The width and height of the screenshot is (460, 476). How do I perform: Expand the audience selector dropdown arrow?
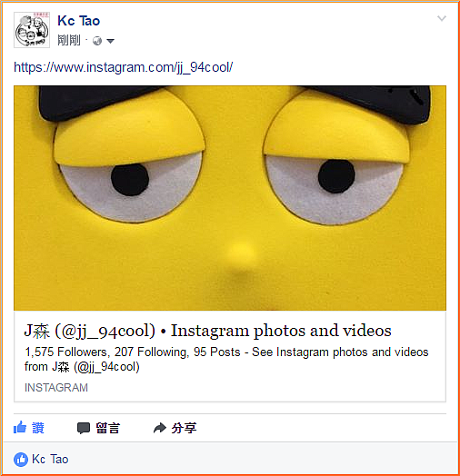[x=110, y=41]
